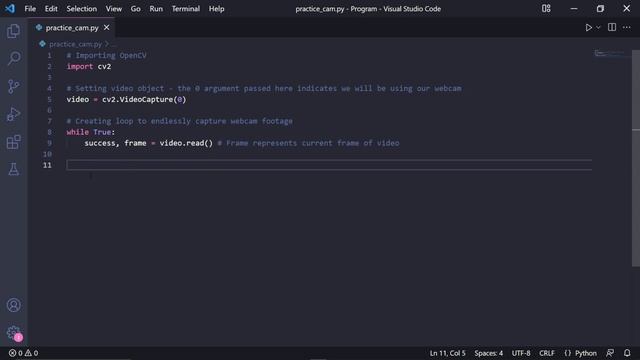Click the editor minimap preview

coord(611,53)
